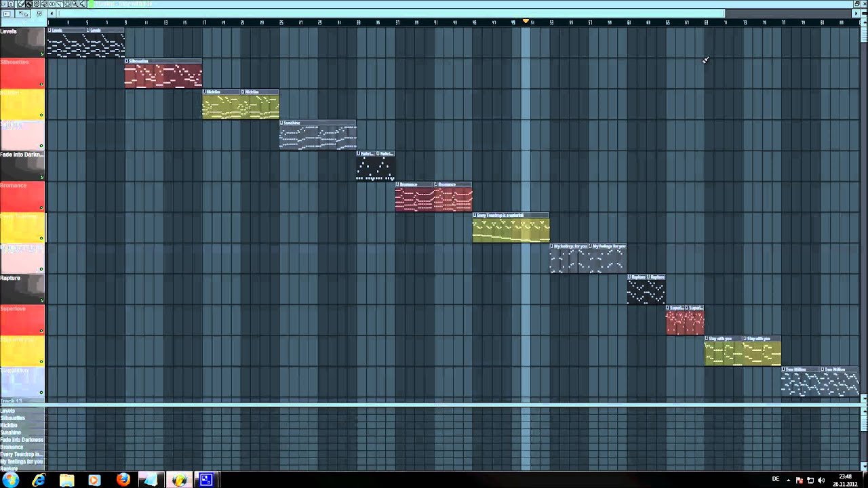Open Windows Media Player from the taskbar
The width and height of the screenshot is (868, 488).
tap(94, 480)
